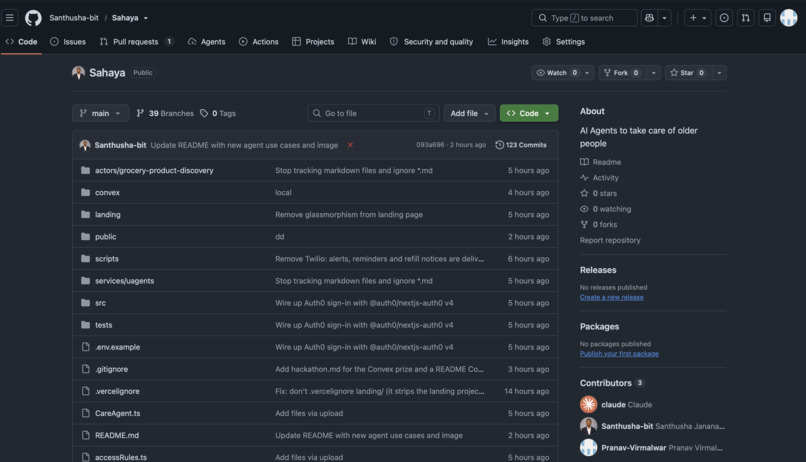Expand the create new plus dropdown
Screen dimensions: 806x462
tap(698, 18)
